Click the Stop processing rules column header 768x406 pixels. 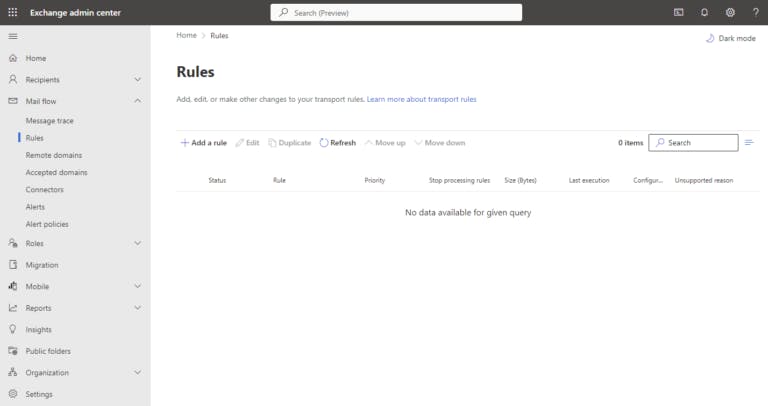pos(459,180)
